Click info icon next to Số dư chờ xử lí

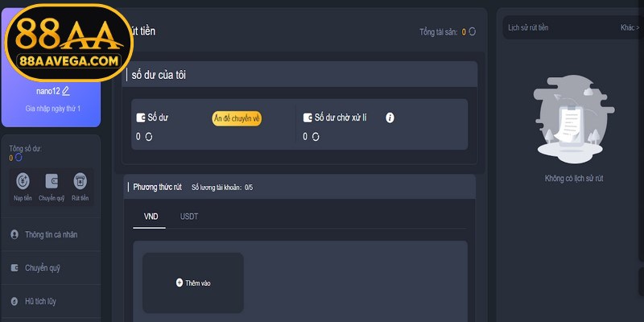(x=390, y=118)
